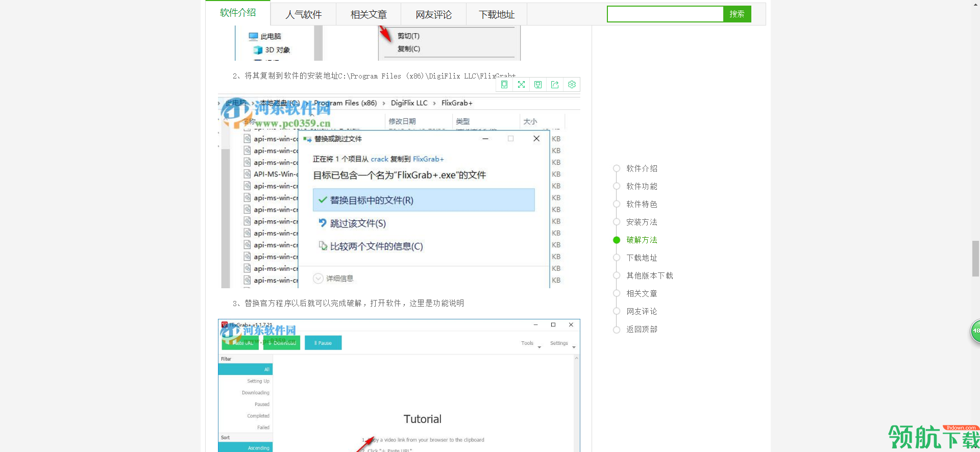
Task: Jump to 软件功能 in side navigation
Action: (x=642, y=186)
